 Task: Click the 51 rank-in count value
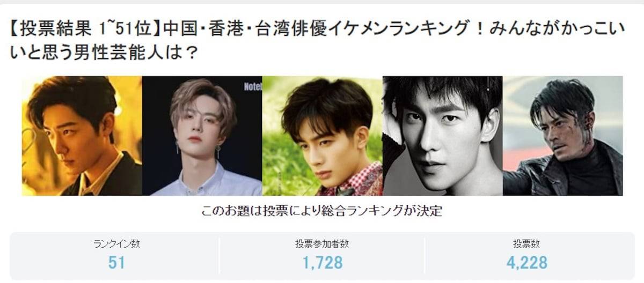coord(116,263)
